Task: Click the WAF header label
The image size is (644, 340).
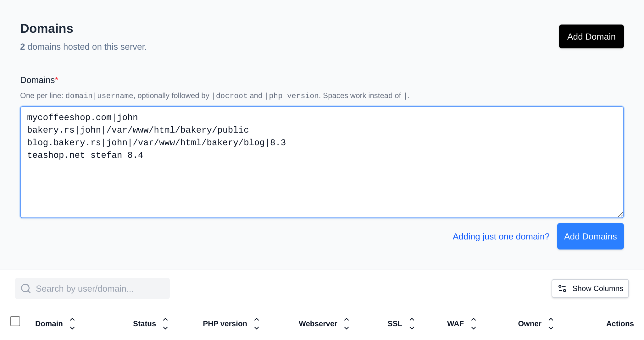Action: tap(455, 324)
